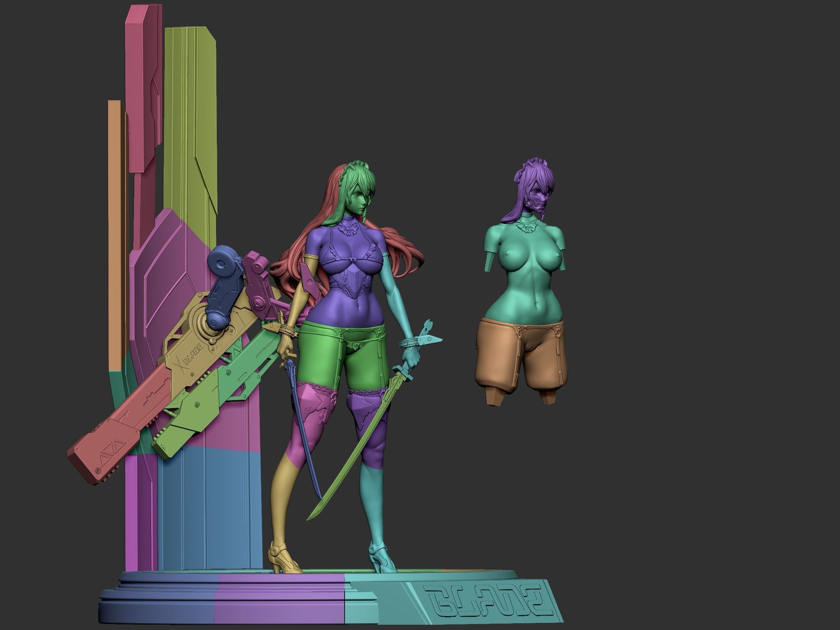Select the blue sword blade
Screen dimensions: 840x630
click(304, 429)
